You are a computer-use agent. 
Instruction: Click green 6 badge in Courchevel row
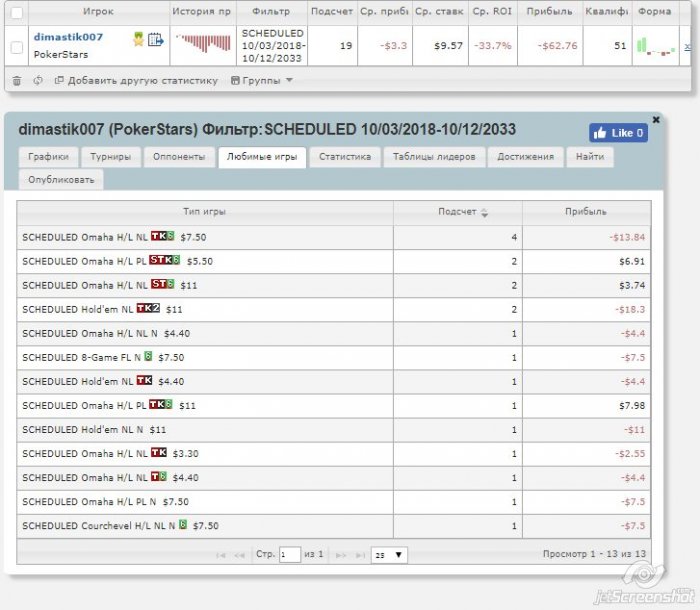(x=183, y=525)
